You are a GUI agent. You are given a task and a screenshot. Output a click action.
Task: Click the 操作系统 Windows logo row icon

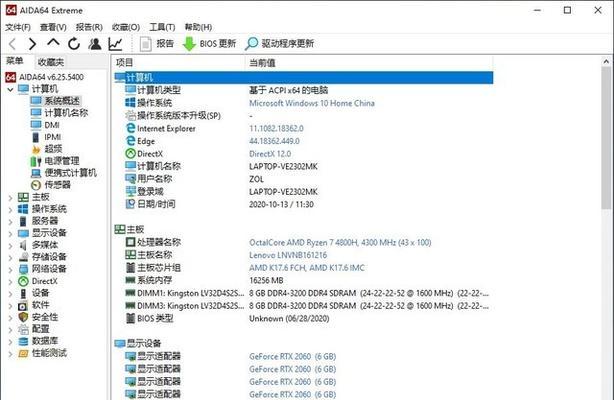tap(130, 103)
